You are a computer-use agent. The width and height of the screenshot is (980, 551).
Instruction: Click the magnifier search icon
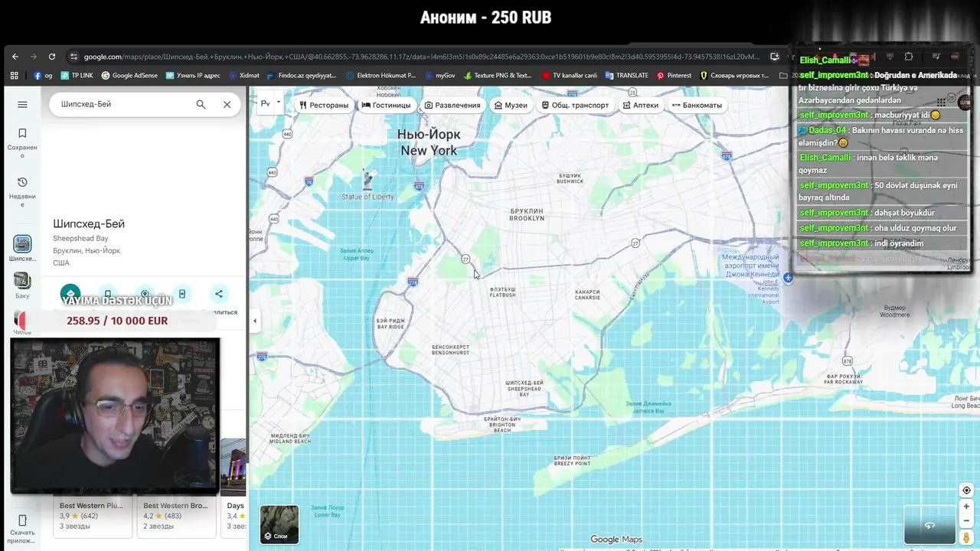coord(201,105)
